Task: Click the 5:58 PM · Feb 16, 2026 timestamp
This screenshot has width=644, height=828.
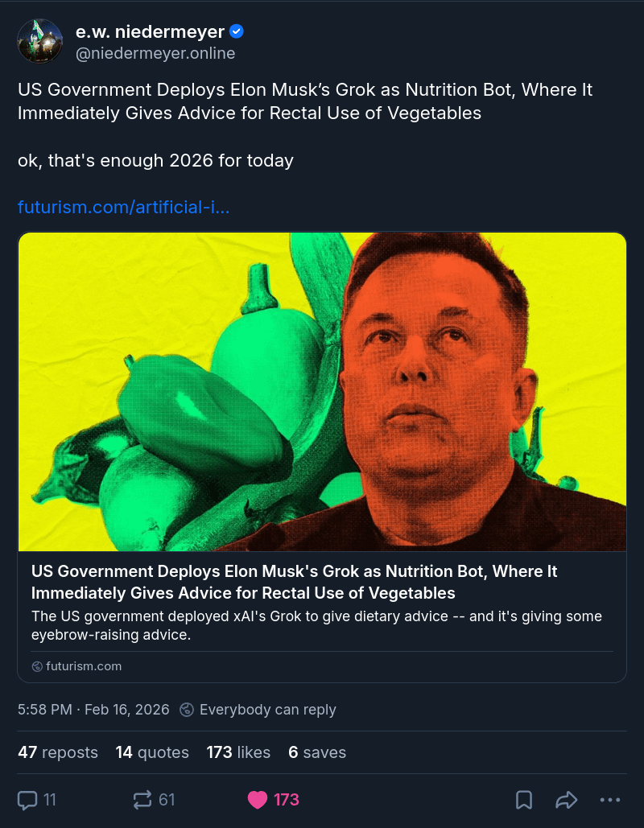Action: point(93,709)
